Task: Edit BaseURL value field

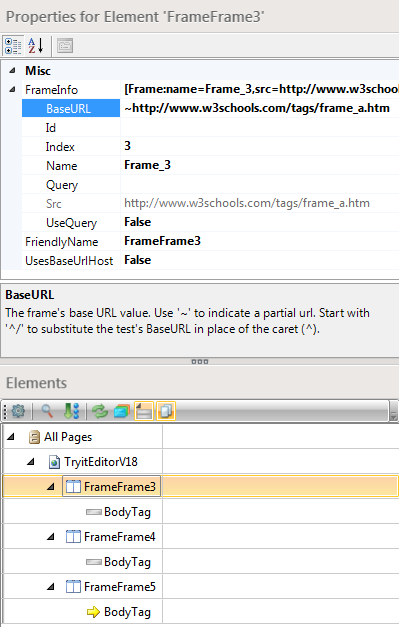Action: tap(260, 108)
